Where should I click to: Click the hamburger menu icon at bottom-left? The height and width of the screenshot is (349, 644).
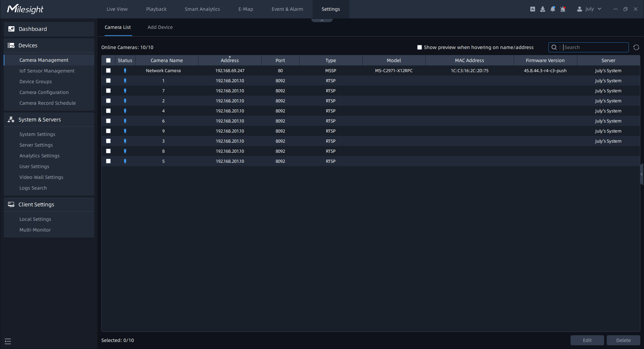click(x=8, y=341)
